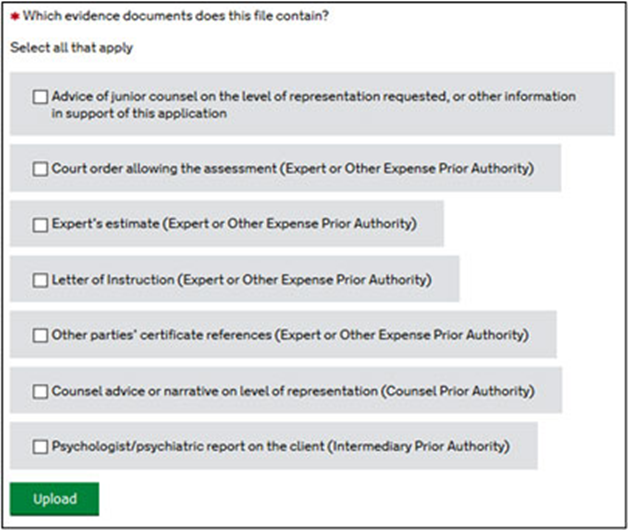Check the Court order allowing the assessment box
The height and width of the screenshot is (530, 628).
[40, 169]
